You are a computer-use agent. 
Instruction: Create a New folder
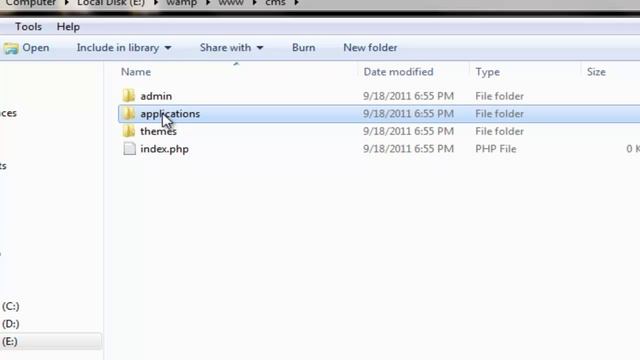click(x=370, y=48)
